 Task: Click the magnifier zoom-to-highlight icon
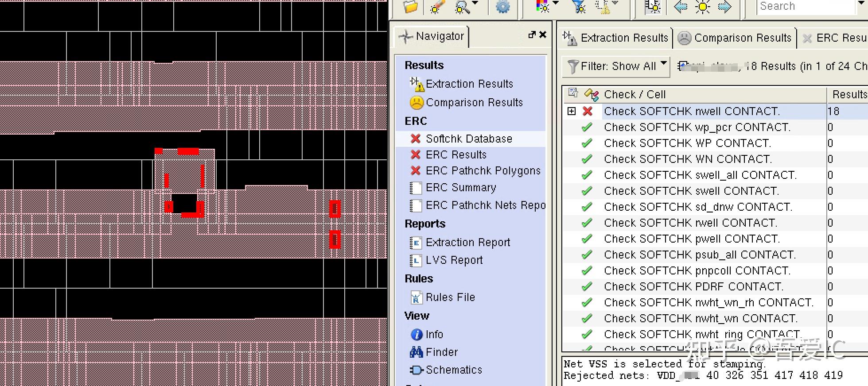pos(462,7)
